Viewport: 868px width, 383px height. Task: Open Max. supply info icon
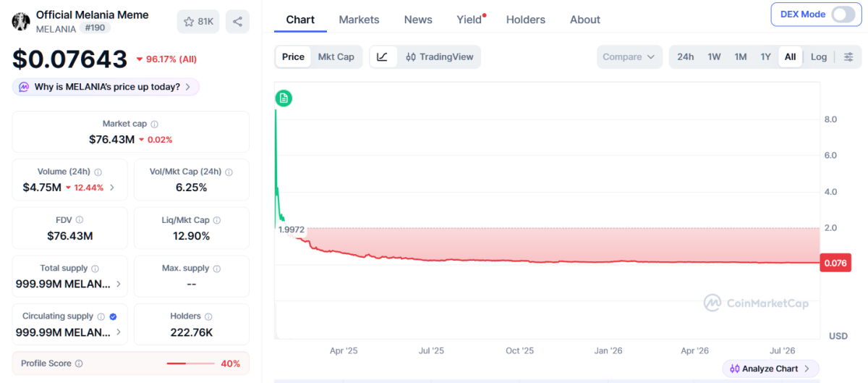point(216,269)
